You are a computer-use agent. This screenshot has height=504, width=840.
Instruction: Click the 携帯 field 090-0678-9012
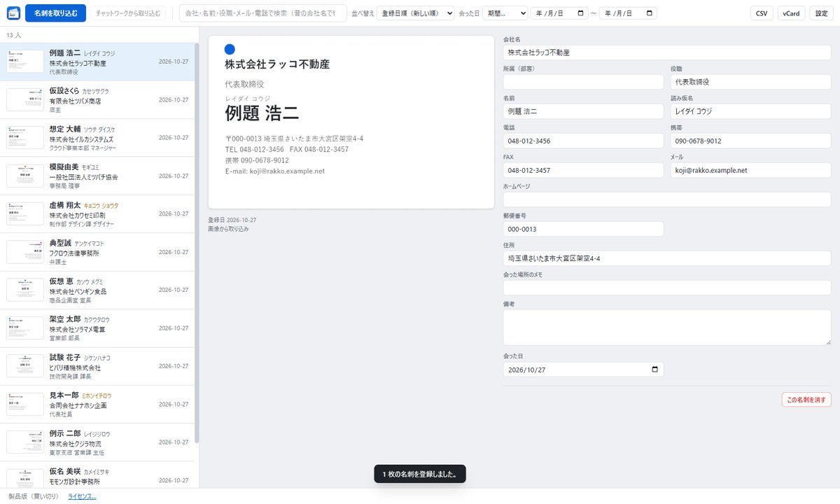[x=751, y=141]
